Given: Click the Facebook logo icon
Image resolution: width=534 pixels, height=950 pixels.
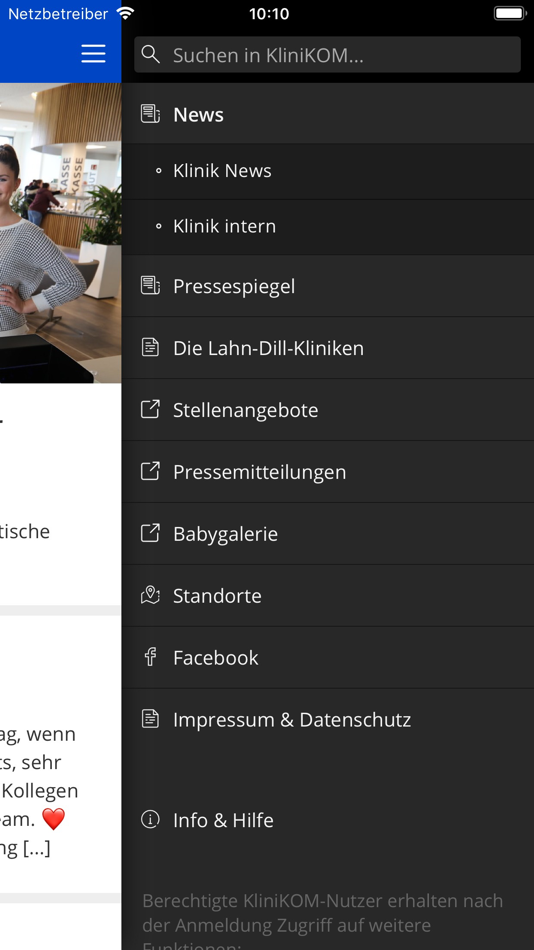Looking at the screenshot, I should pos(150,657).
